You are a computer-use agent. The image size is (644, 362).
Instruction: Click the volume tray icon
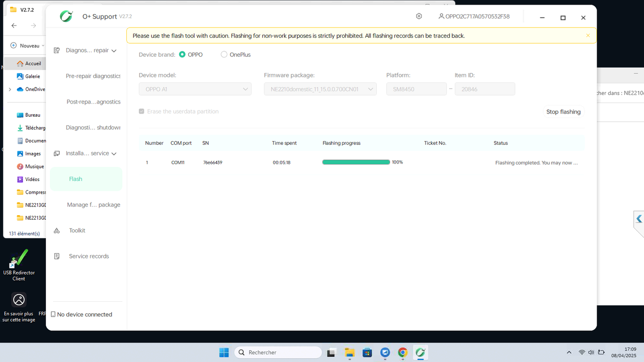click(x=591, y=352)
